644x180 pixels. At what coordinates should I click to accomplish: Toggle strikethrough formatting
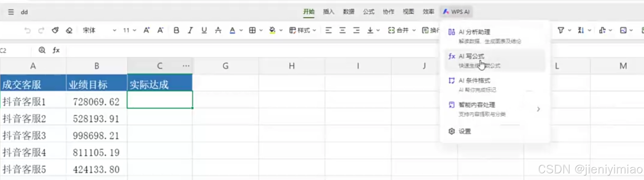pos(218,30)
